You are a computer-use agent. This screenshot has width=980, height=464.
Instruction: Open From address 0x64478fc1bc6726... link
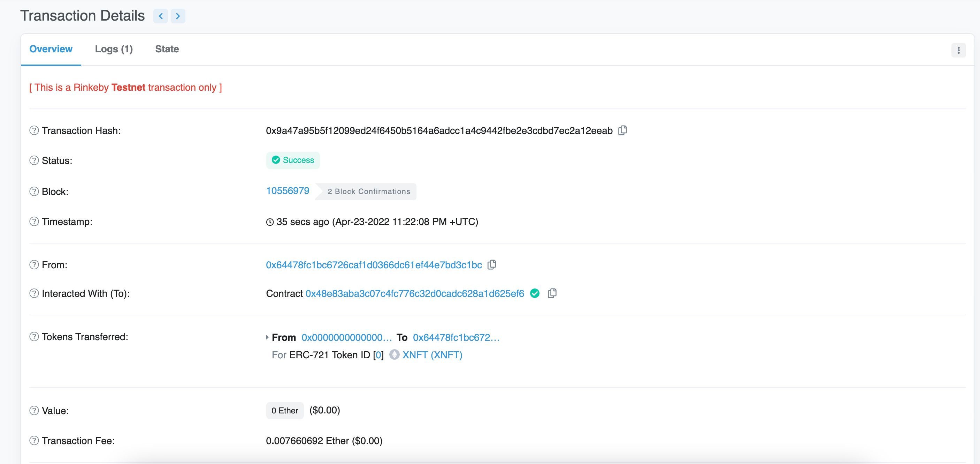click(x=374, y=265)
